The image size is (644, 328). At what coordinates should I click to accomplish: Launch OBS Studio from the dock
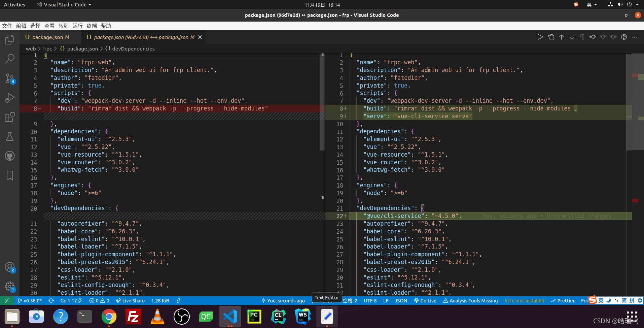[x=182, y=317]
